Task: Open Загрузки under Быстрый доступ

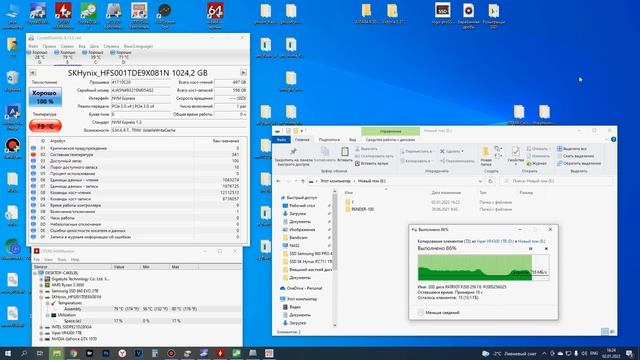Action: (x=298, y=213)
